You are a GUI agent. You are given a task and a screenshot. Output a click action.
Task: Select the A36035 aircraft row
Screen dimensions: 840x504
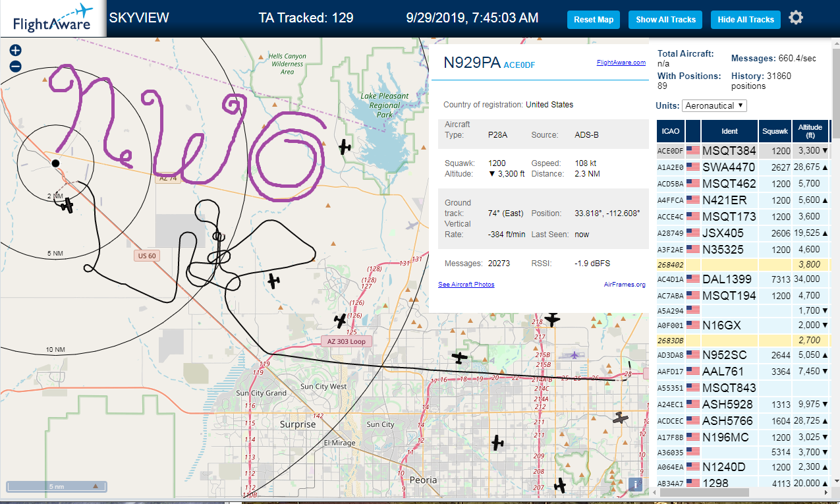(742, 452)
